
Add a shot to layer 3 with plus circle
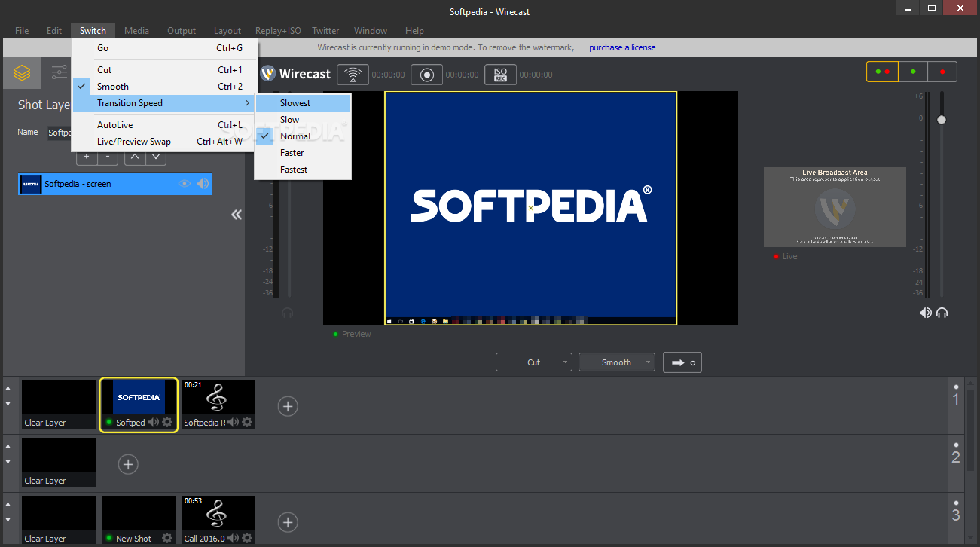pos(288,521)
